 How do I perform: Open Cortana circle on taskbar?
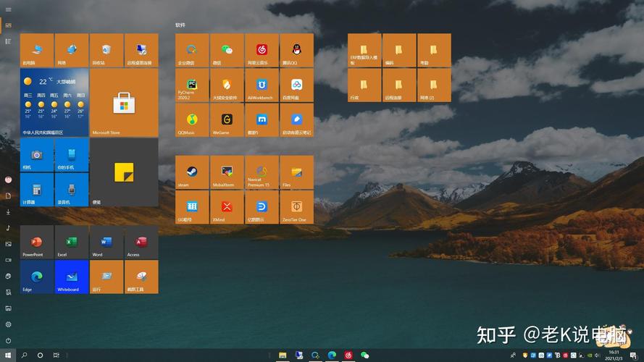click(40, 355)
